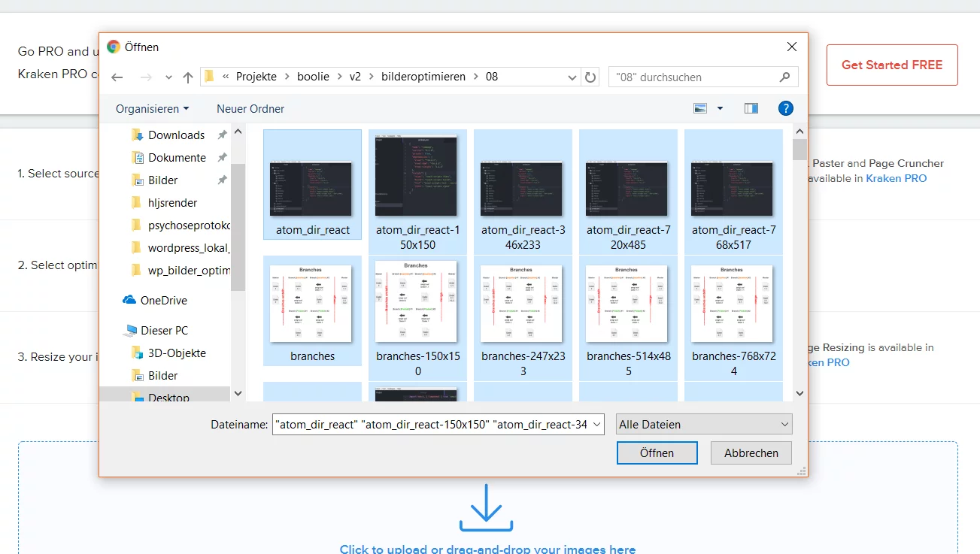This screenshot has width=980, height=554.
Task: Click file list scrollbar down arrow
Action: pos(799,393)
